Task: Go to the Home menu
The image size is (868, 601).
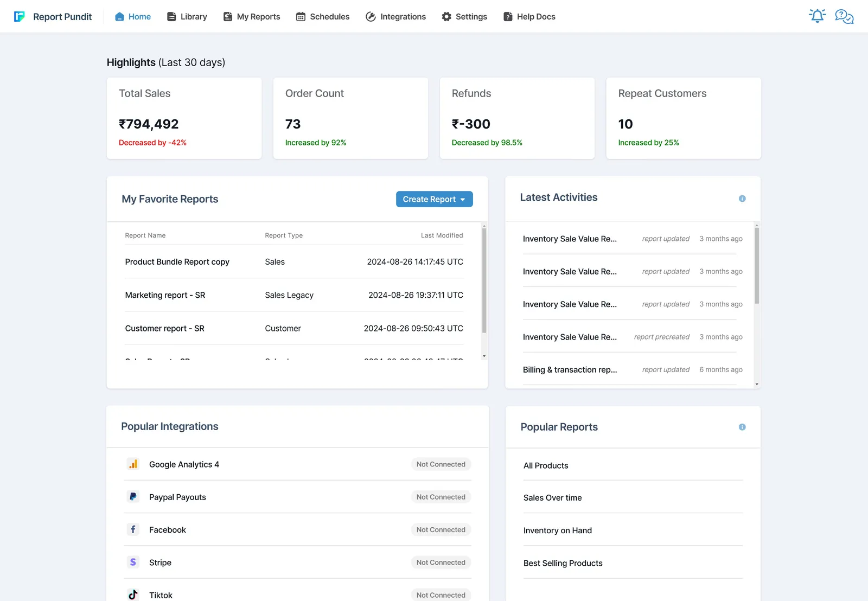Action: click(133, 16)
